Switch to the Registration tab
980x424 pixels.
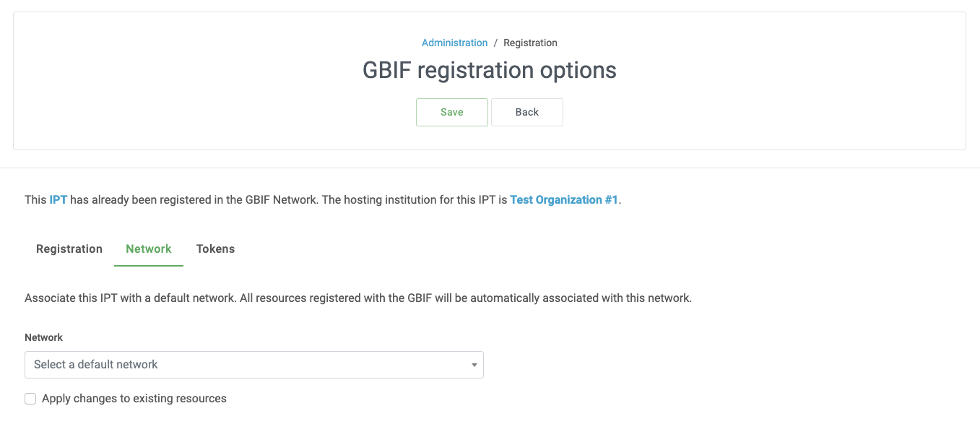click(69, 248)
